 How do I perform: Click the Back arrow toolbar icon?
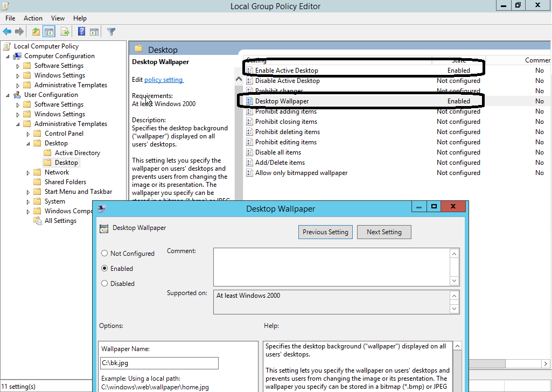pyautogui.click(x=7, y=32)
